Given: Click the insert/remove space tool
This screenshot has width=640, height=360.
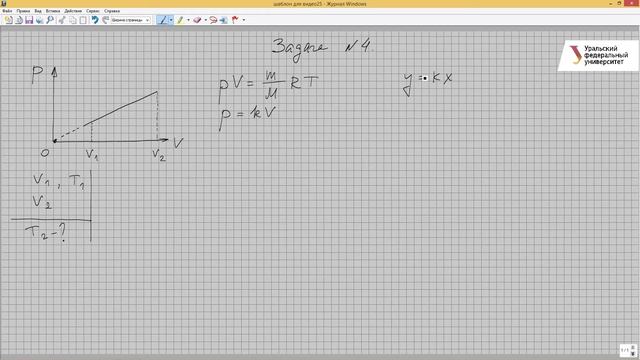Looking at the screenshot, I should coord(224,20).
